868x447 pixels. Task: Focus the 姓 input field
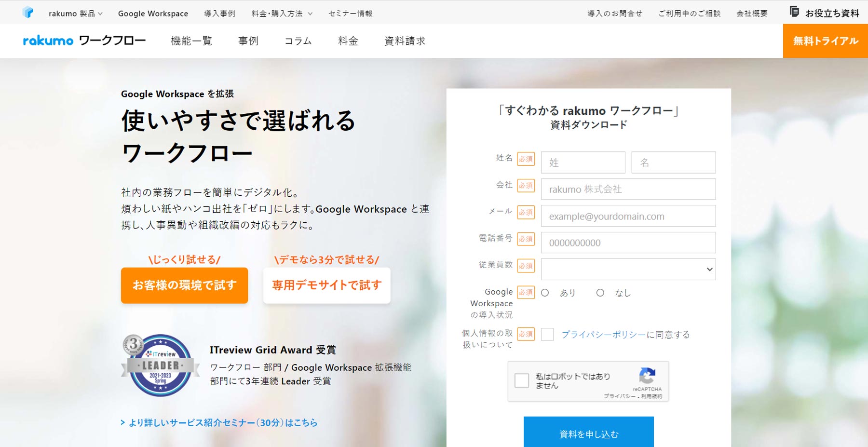point(583,163)
